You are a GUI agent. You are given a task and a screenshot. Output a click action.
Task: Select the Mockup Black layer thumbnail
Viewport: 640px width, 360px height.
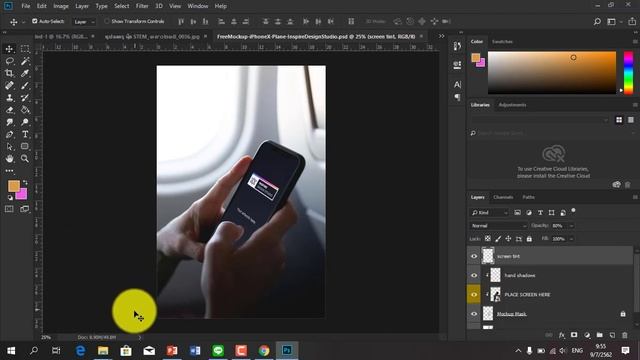(488, 314)
